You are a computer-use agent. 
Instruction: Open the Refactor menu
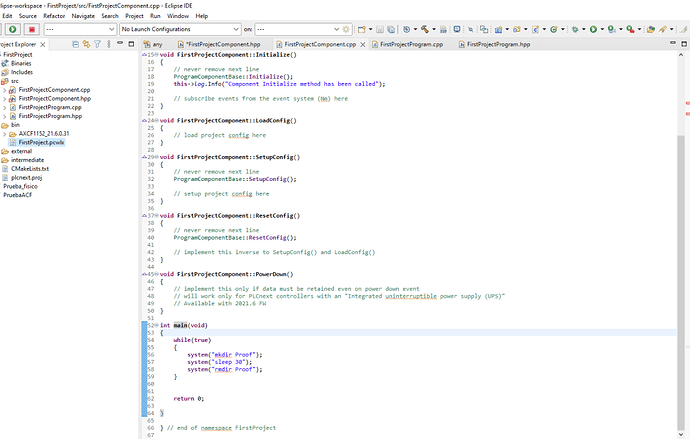tap(54, 16)
